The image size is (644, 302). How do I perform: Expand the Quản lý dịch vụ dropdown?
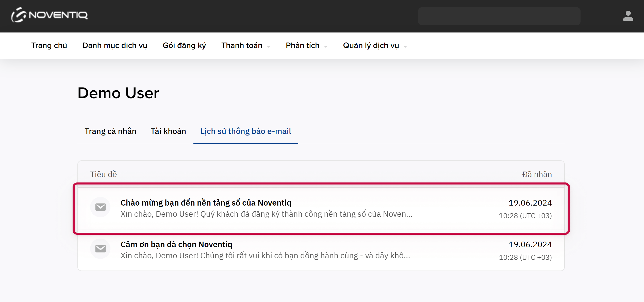(x=405, y=46)
